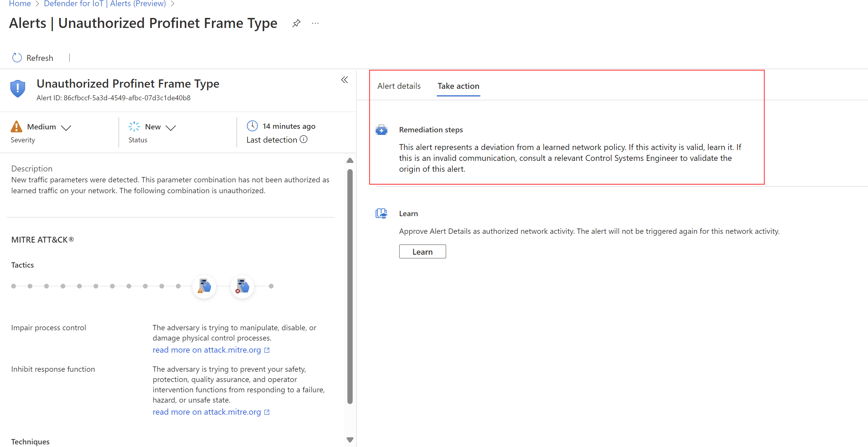Scroll down the left alert details panel
This screenshot has height=447, width=868.
349,439
